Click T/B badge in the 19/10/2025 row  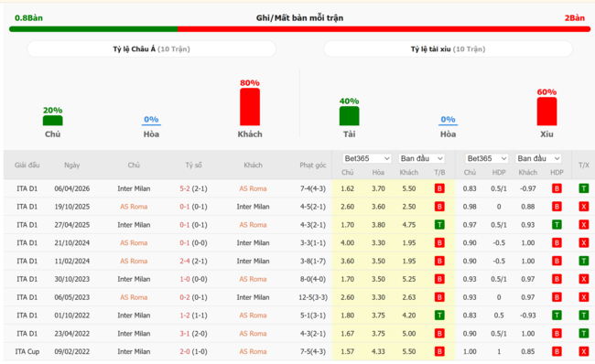click(439, 207)
